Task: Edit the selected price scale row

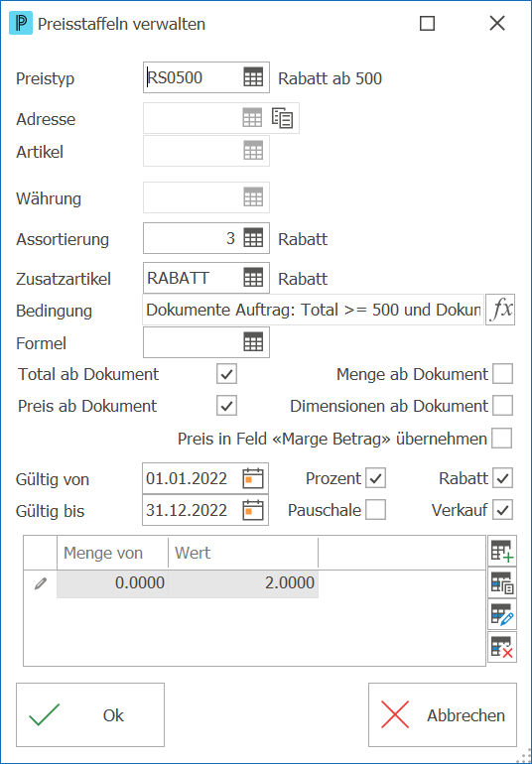Action: pos(502,615)
